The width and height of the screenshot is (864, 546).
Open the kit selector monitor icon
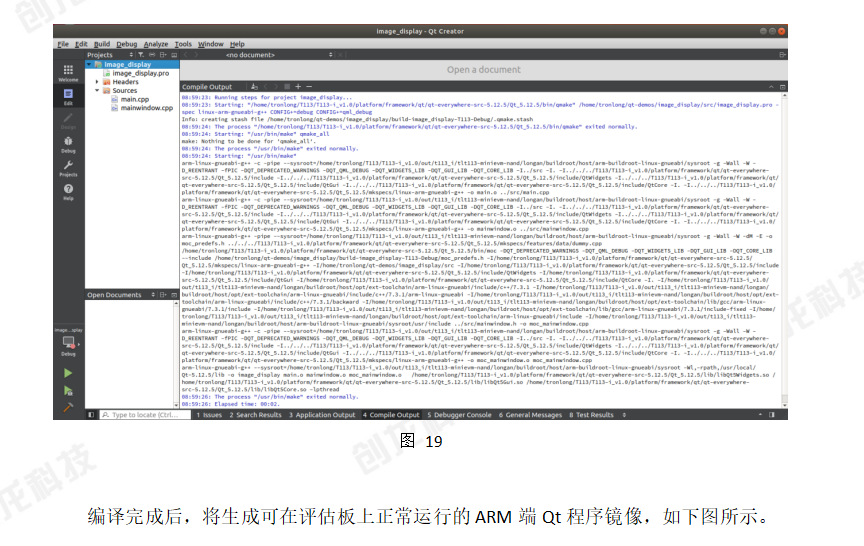click(68, 343)
